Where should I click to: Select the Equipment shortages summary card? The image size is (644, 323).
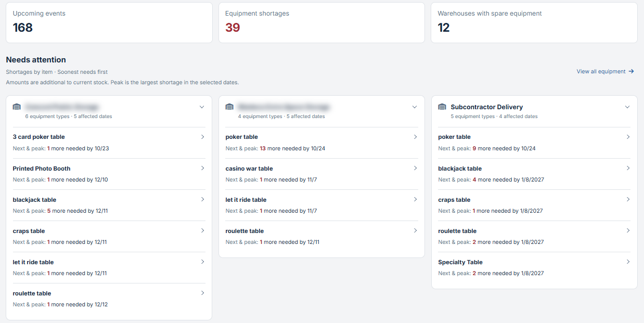coord(321,22)
